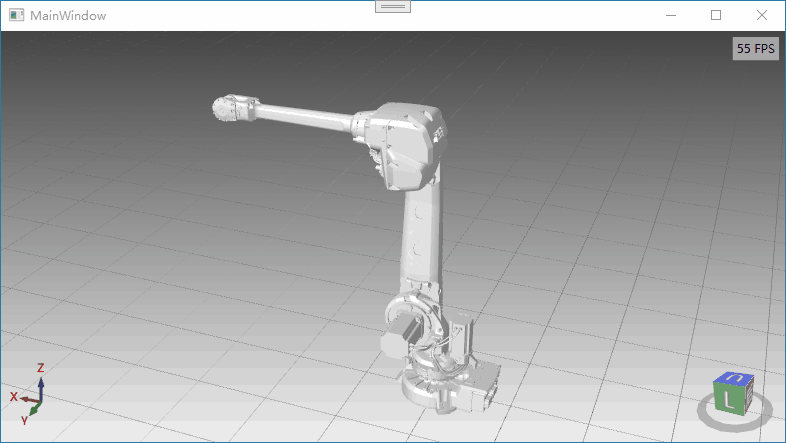This screenshot has width=786, height=443.
Task: Click the MainWindow title text
Action: pos(68,16)
